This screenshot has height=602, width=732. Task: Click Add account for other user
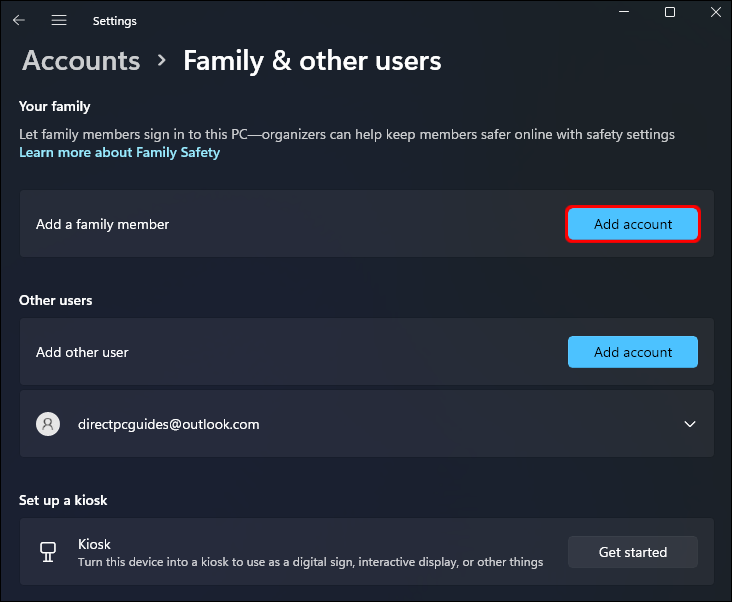pos(632,352)
